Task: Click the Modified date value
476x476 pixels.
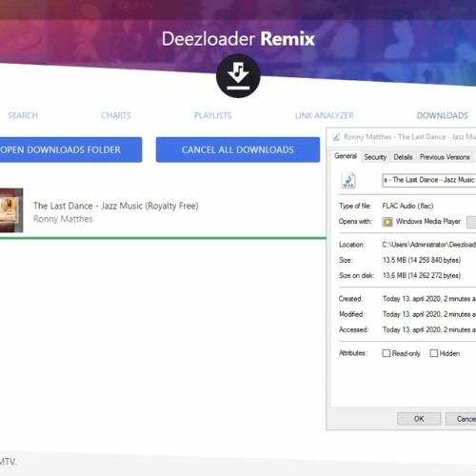Action: pos(429,314)
